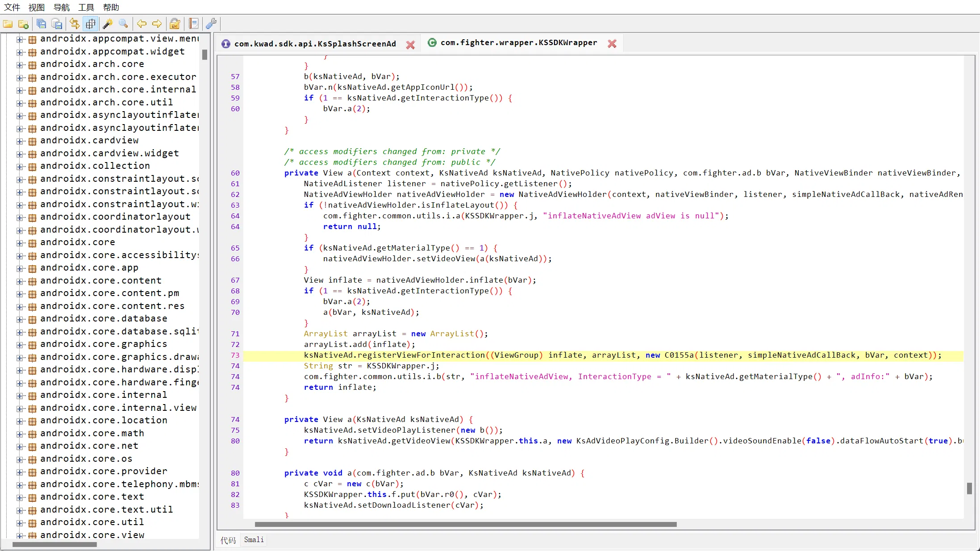Open the 帮助 menu

pyautogui.click(x=111, y=7)
